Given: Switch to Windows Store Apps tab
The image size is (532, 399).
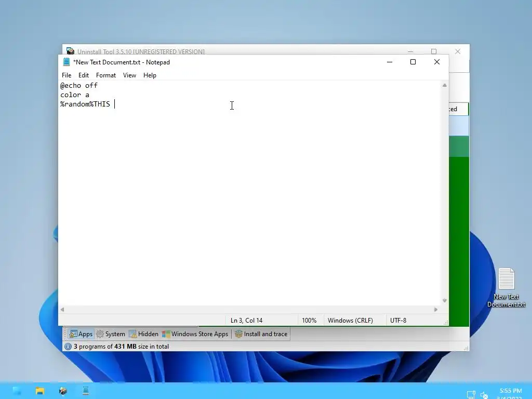Looking at the screenshot, I should click(x=195, y=334).
